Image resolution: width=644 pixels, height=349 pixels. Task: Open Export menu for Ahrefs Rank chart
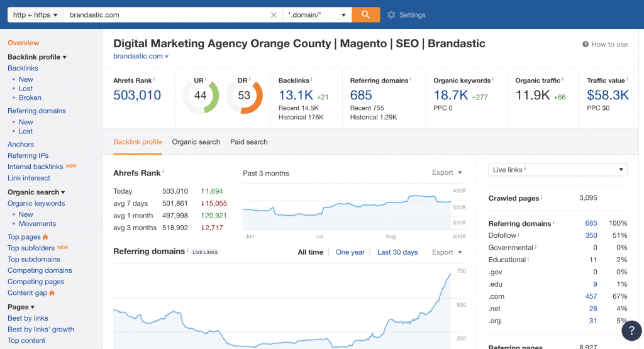tap(447, 172)
